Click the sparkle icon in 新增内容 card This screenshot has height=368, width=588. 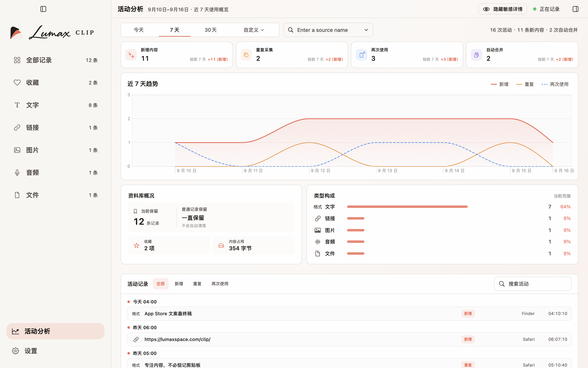point(131,55)
